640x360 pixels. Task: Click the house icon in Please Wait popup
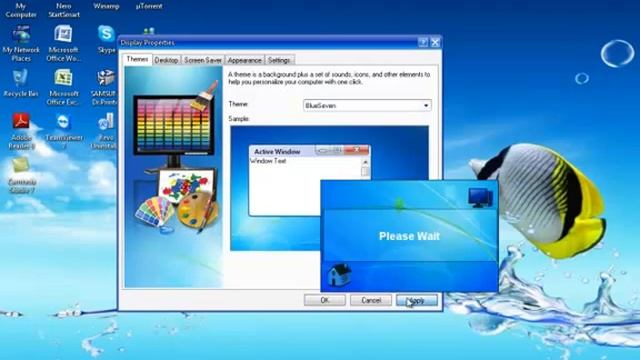pos(340,275)
